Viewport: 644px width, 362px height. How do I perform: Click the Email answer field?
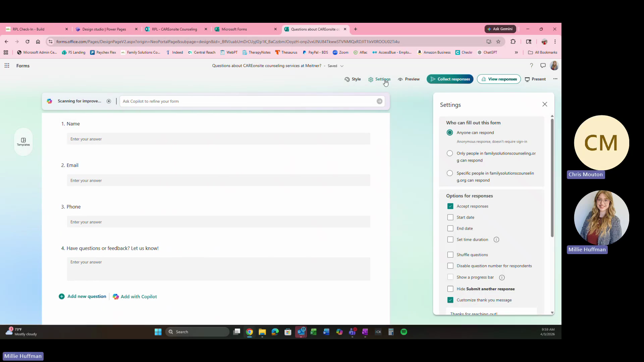pyautogui.click(x=218, y=180)
